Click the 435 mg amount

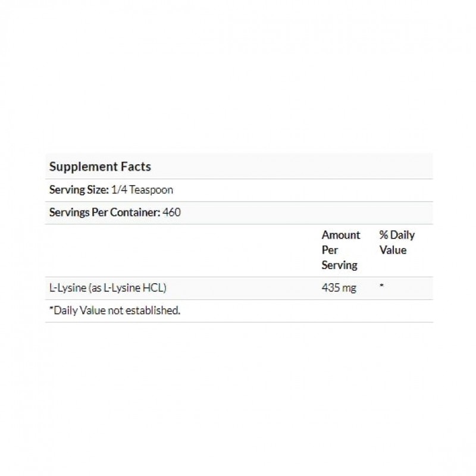(339, 288)
